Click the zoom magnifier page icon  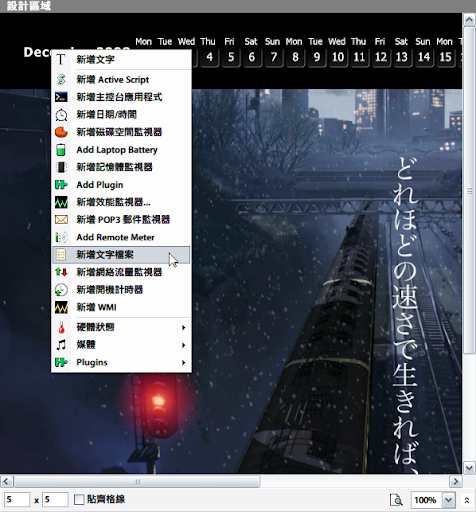[396, 500]
